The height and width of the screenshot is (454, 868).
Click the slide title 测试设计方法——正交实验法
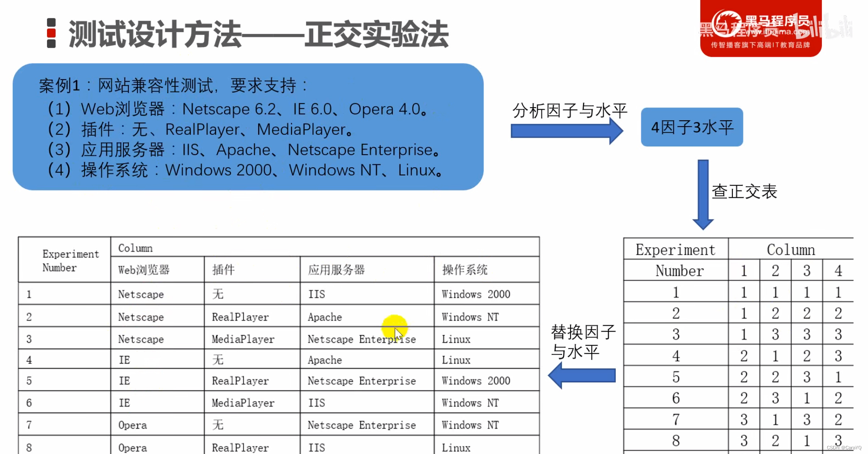[x=258, y=34]
